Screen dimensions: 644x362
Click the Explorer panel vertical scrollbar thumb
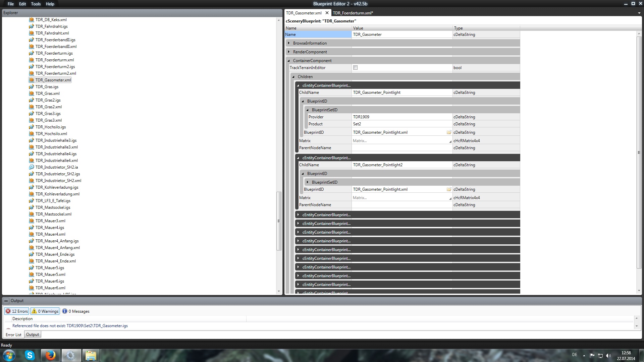[x=278, y=221]
